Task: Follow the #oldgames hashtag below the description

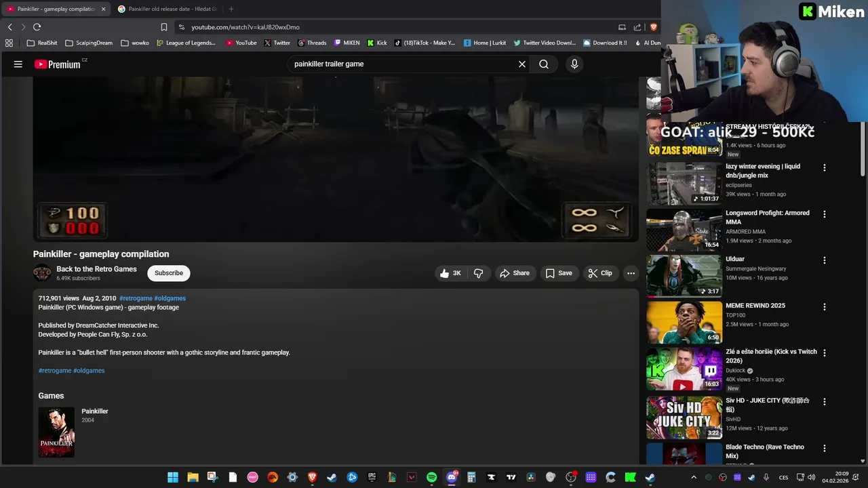Action: click(89, 371)
